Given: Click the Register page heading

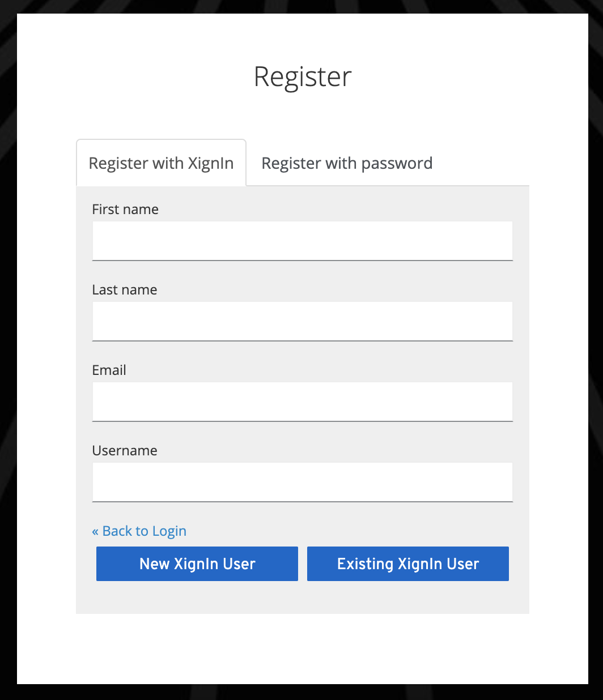Looking at the screenshot, I should pos(303,76).
